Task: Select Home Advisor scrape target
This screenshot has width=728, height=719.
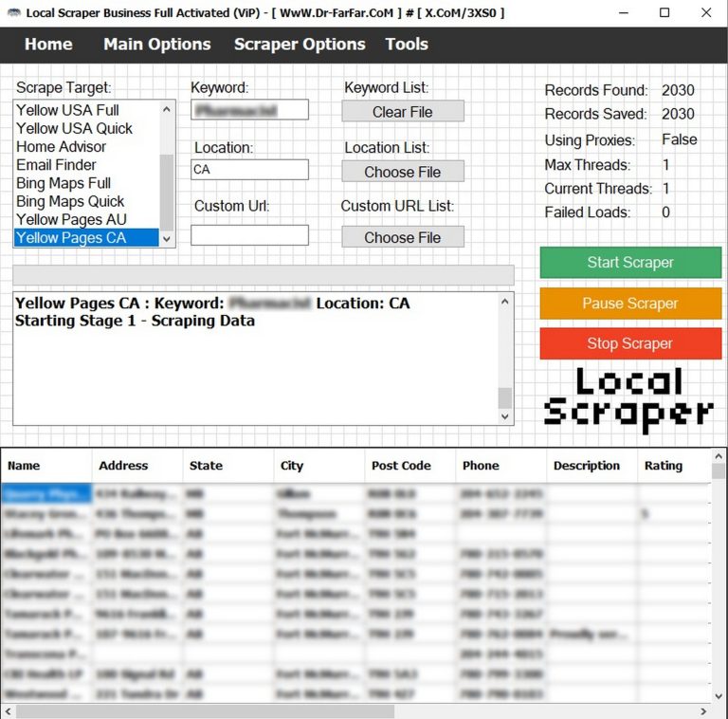Action: pyautogui.click(x=86, y=146)
